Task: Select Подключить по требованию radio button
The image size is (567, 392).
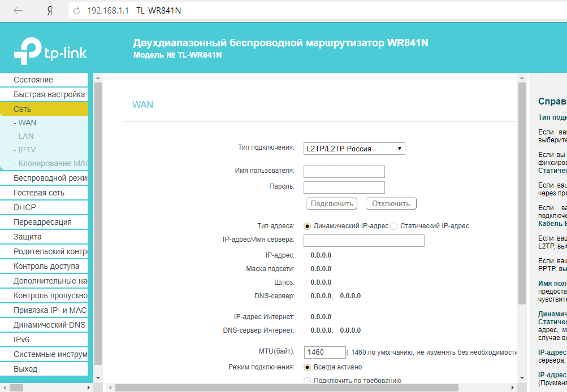Action: click(308, 381)
